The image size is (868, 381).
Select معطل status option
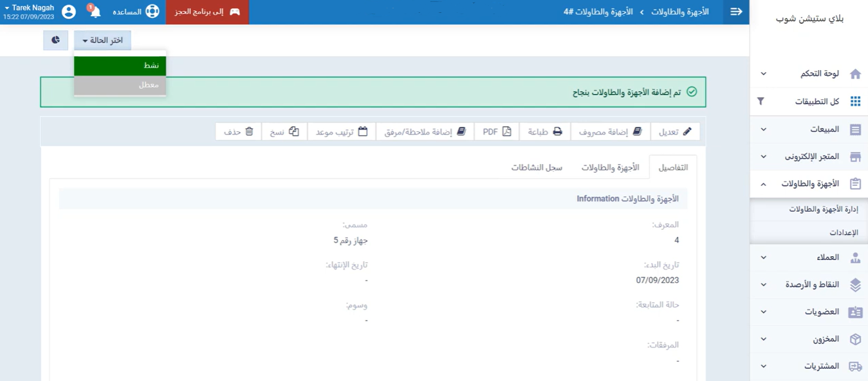click(x=120, y=85)
